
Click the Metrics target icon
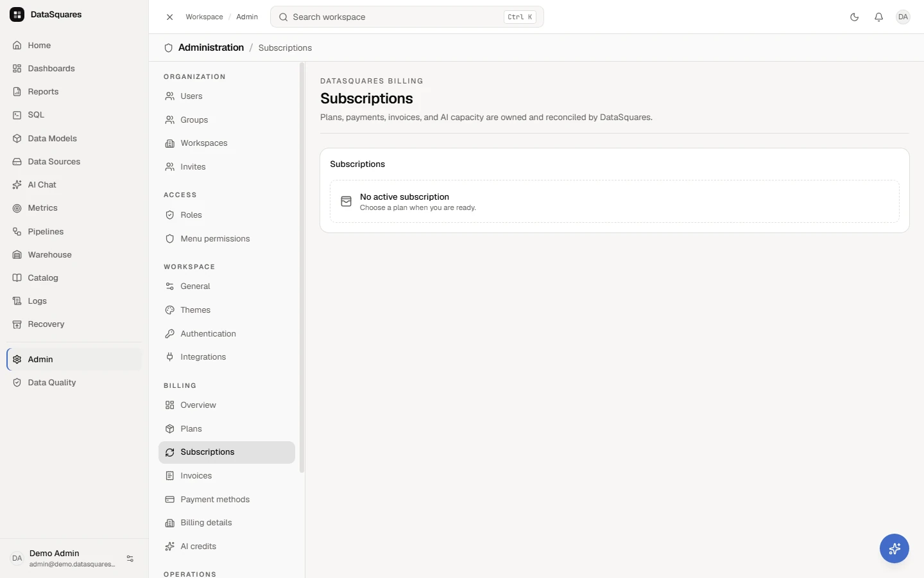(x=17, y=208)
